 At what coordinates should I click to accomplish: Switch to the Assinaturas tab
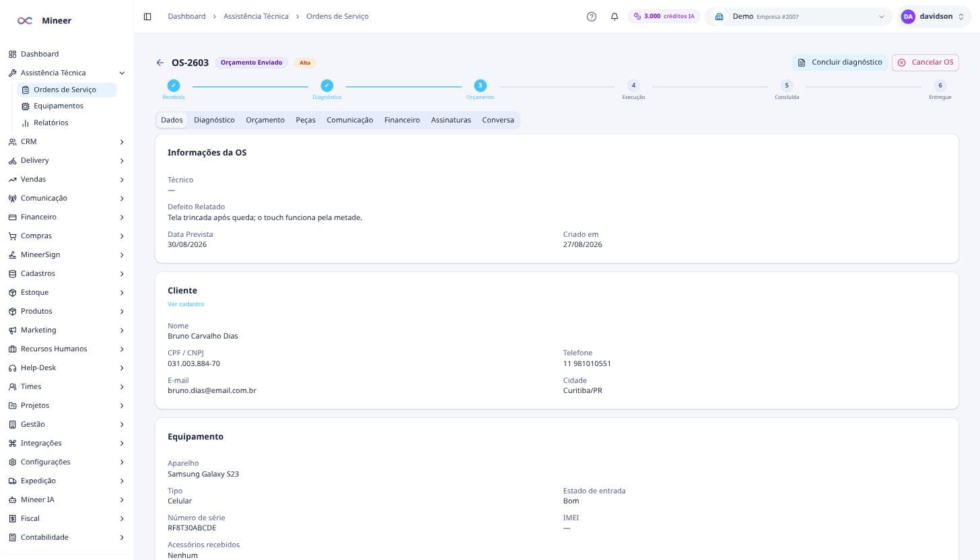click(x=451, y=120)
